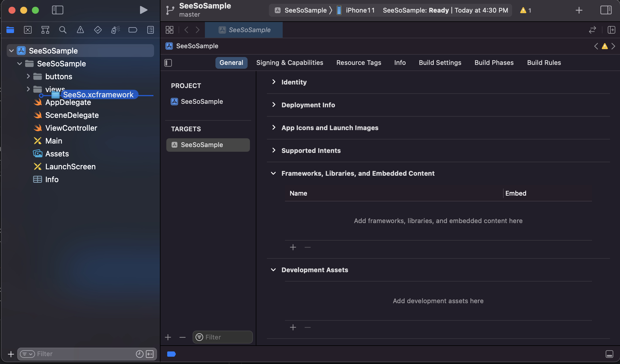Click the source control branch icon

click(x=170, y=10)
